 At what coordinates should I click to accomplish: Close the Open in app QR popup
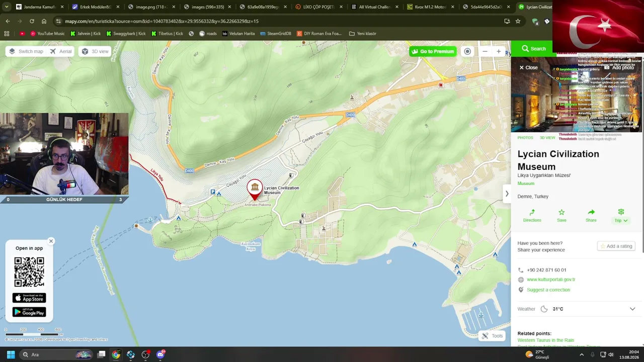point(51,241)
